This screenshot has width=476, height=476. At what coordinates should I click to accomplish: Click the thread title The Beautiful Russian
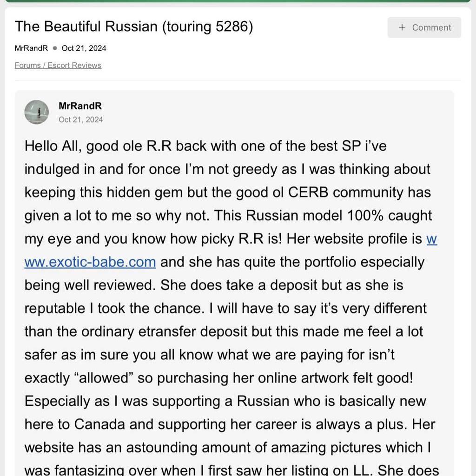(134, 26)
